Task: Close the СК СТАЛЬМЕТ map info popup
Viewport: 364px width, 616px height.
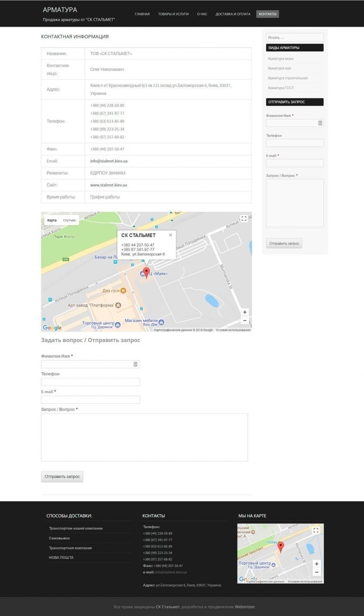Action: (x=170, y=235)
